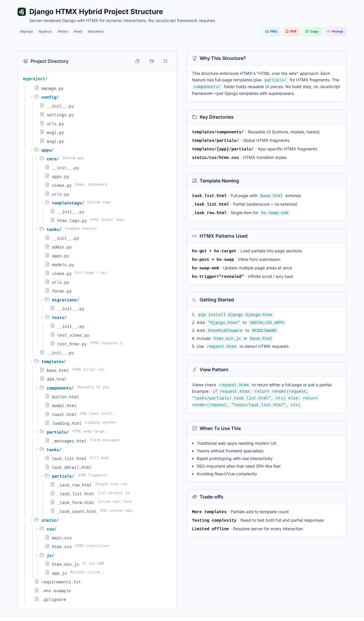
Task: Collapse the migrations/ folder
Action: pyautogui.click(x=42, y=300)
